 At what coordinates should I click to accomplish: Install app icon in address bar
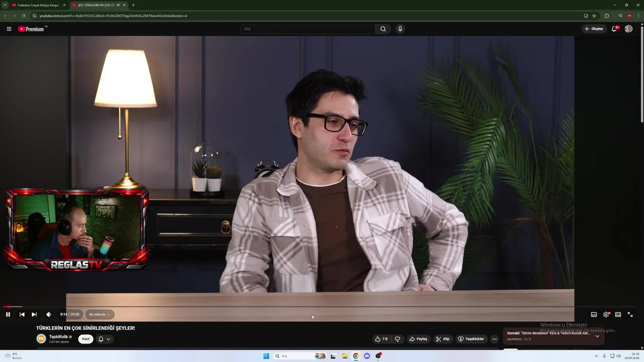pyautogui.click(x=586, y=16)
